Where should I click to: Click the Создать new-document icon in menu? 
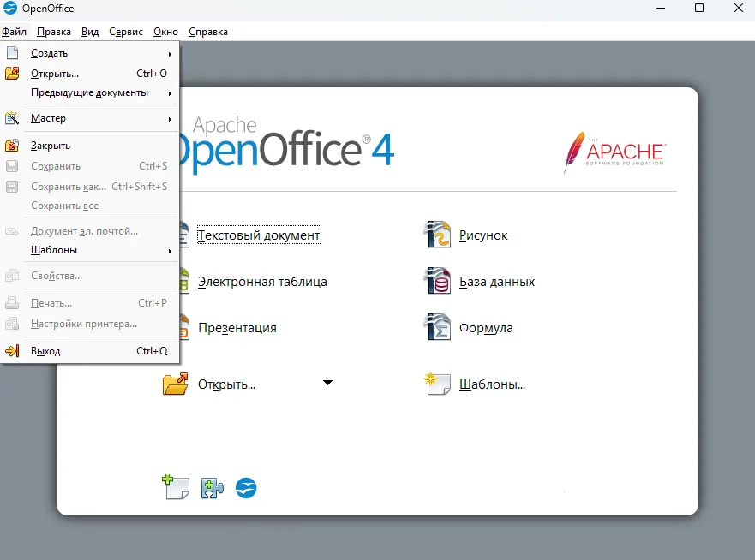[x=12, y=52]
